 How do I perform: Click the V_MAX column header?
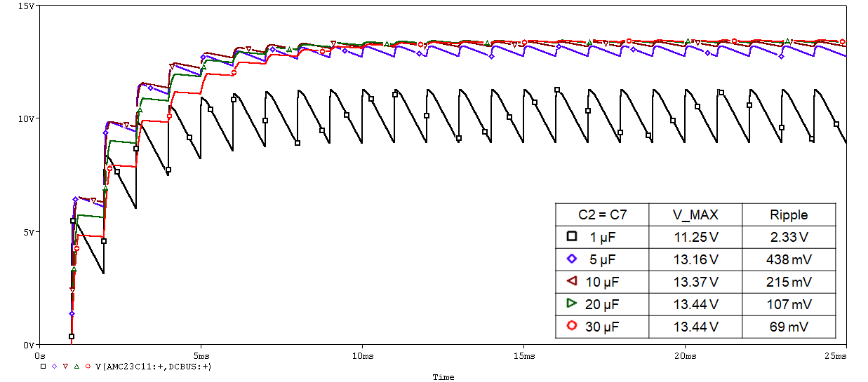tap(695, 215)
